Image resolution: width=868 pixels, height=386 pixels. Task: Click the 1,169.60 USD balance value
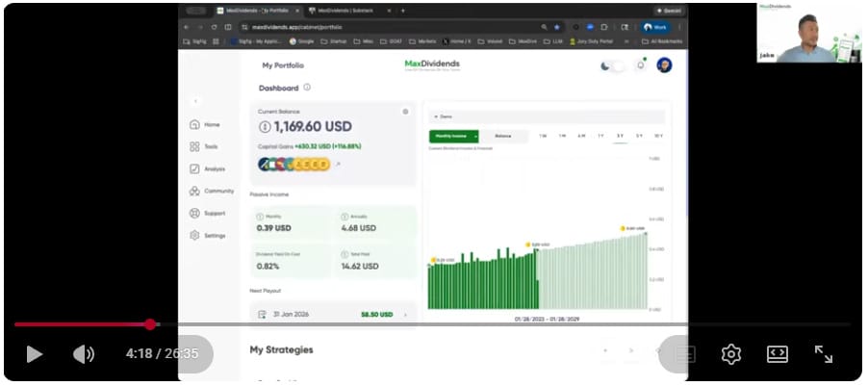click(x=313, y=127)
